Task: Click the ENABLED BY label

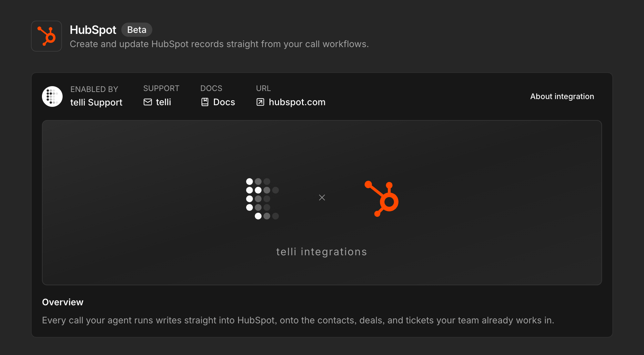Action: click(94, 89)
